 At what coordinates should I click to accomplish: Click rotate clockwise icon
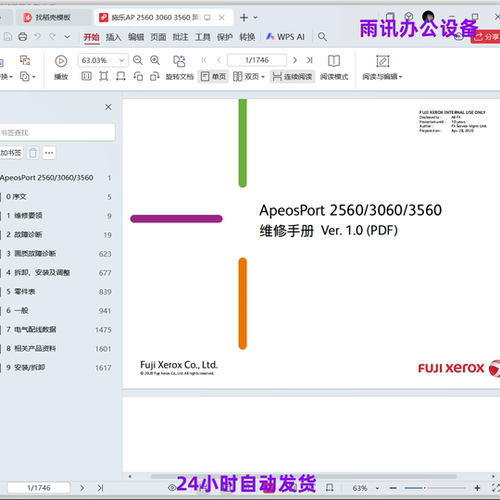(x=154, y=77)
